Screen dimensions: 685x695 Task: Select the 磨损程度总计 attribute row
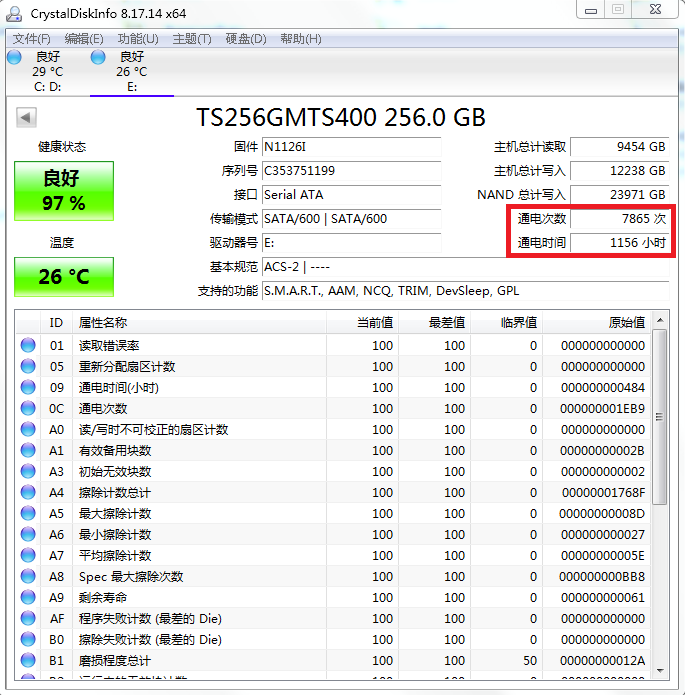pos(333,660)
